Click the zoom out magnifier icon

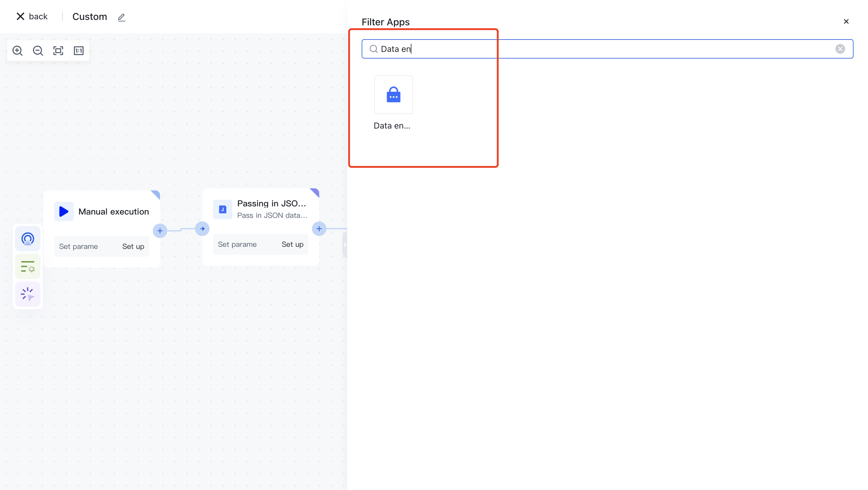(38, 51)
